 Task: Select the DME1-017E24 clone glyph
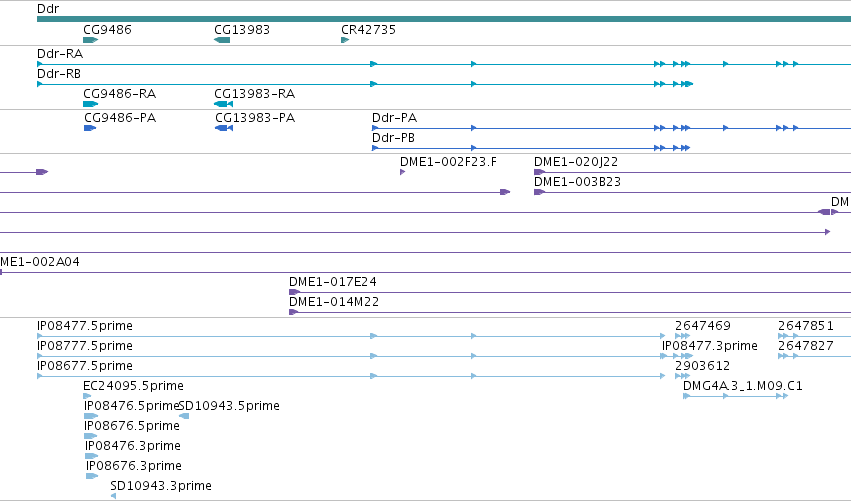click(294, 292)
